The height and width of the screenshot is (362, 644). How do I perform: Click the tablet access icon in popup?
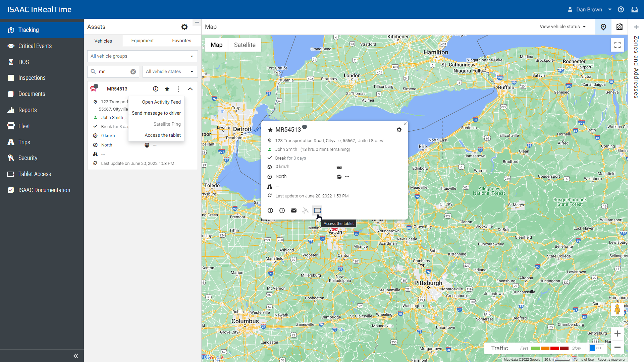tap(317, 210)
